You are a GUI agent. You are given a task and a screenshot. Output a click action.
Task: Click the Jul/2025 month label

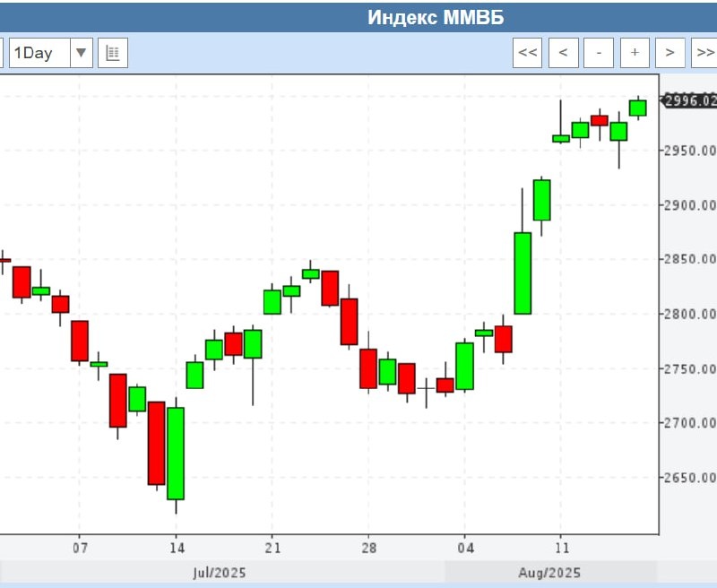(x=220, y=573)
